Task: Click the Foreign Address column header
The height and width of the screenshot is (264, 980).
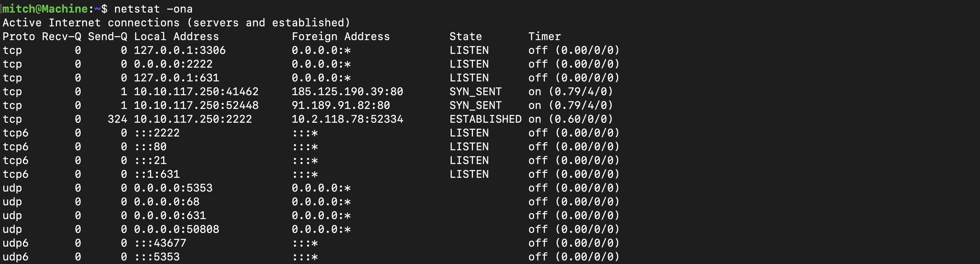Action: pyautogui.click(x=341, y=37)
